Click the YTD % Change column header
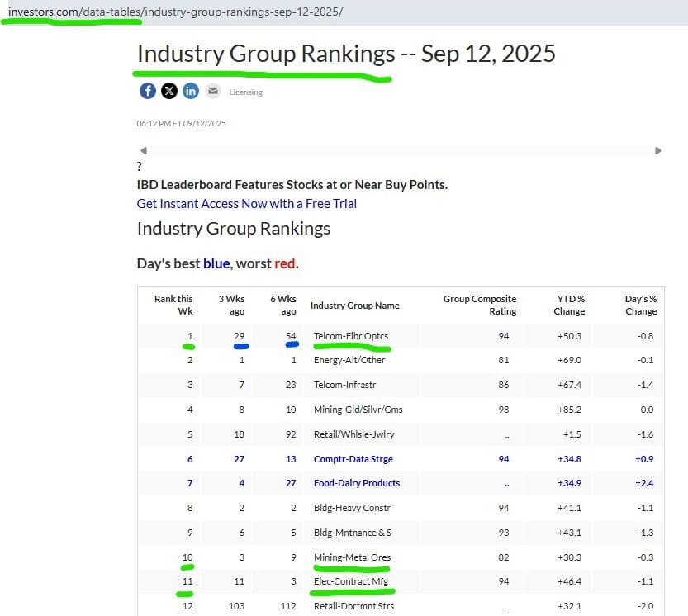 pos(569,305)
